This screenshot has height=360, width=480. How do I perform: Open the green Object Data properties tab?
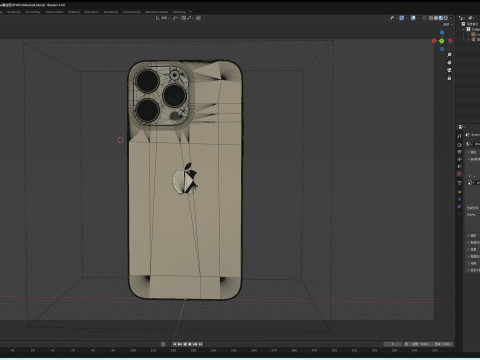pyautogui.click(x=459, y=213)
